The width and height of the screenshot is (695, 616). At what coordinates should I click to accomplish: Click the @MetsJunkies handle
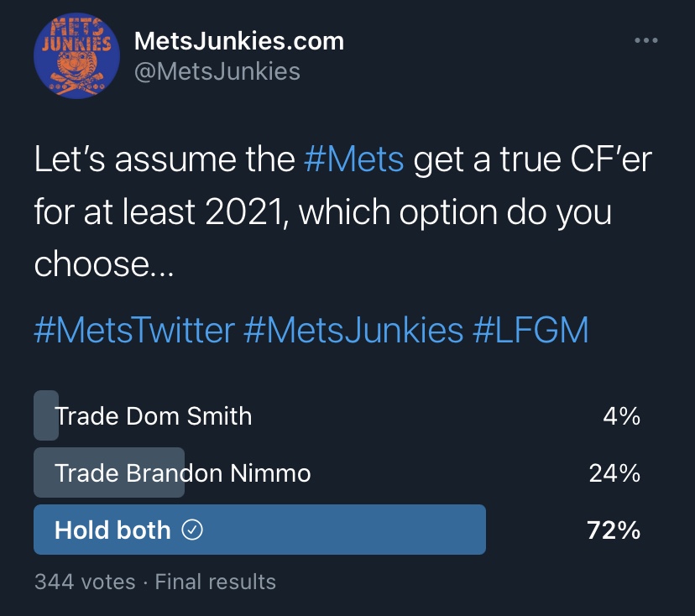pos(217,71)
